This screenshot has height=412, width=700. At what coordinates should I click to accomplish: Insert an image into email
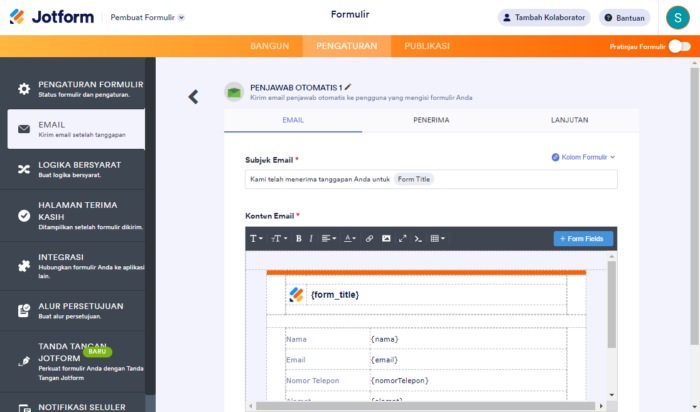coord(386,238)
